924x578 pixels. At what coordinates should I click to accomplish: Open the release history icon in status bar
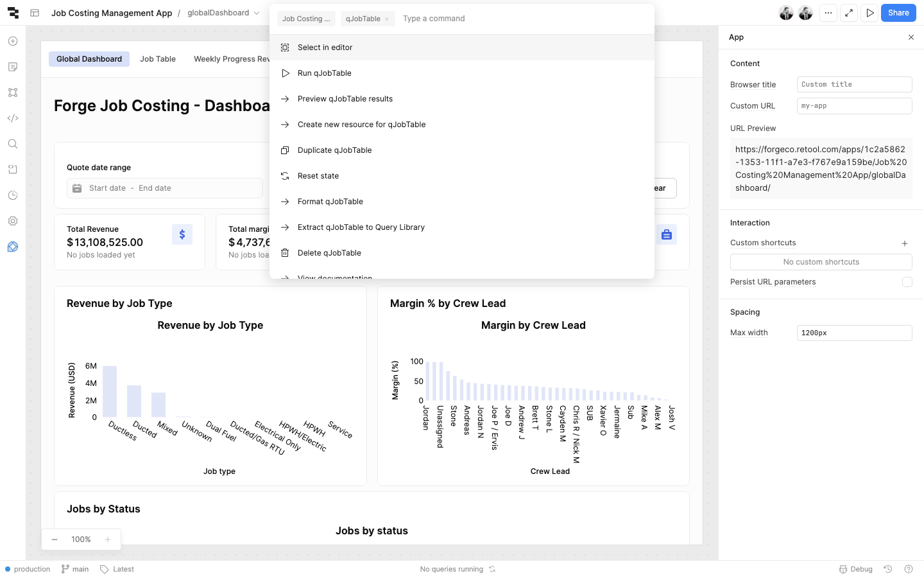point(888,569)
